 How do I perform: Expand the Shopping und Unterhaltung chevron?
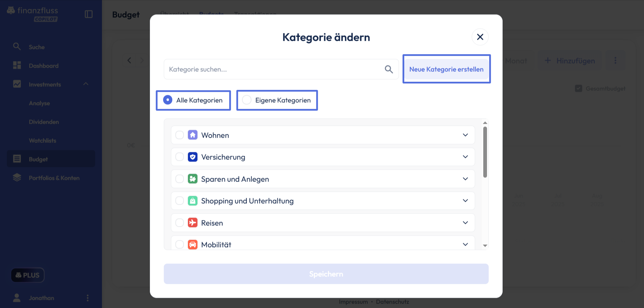(x=465, y=201)
